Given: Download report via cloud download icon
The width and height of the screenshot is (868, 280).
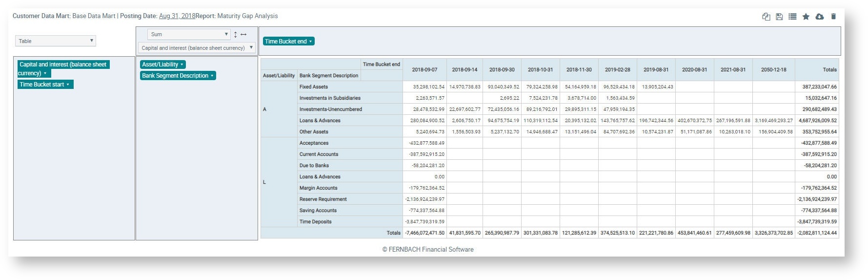Looking at the screenshot, I should tap(820, 17).
